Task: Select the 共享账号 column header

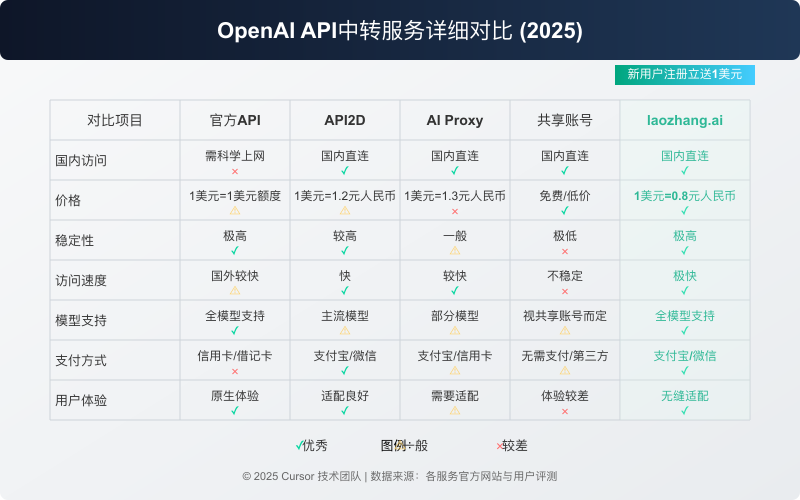Action: (565, 120)
